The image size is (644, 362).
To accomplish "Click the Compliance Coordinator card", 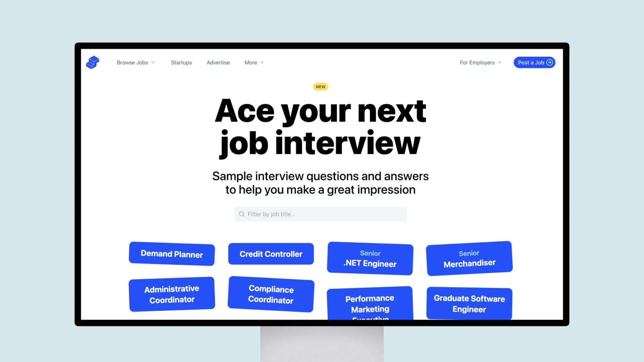I will point(271,294).
